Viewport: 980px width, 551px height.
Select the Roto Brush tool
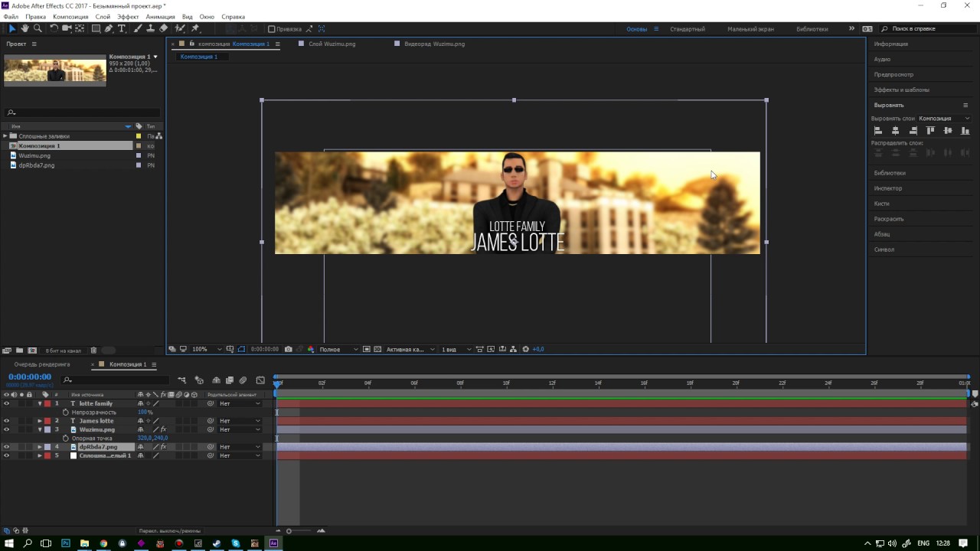(x=180, y=28)
